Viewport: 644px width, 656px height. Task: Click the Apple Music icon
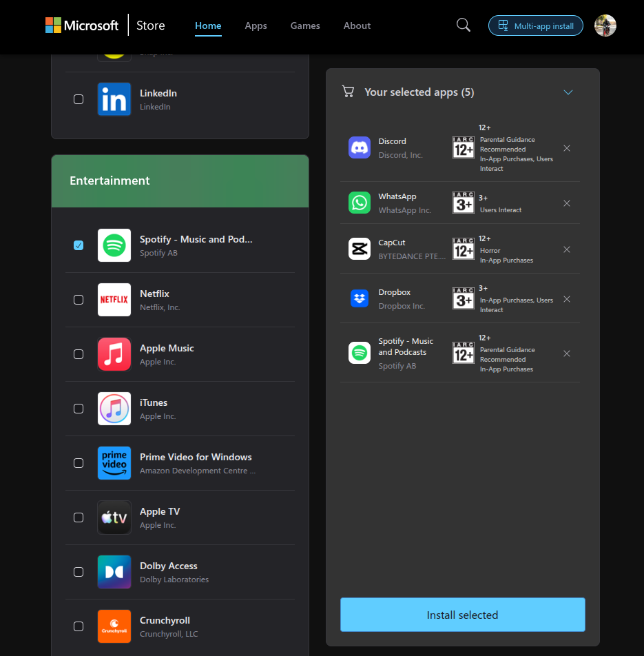(x=114, y=354)
